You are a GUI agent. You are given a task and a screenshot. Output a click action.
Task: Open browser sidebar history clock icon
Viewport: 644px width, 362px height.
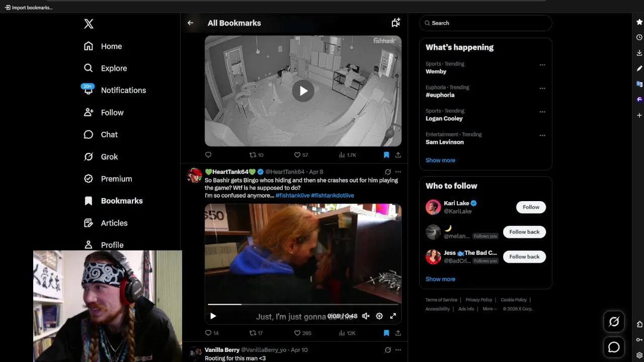pyautogui.click(x=639, y=37)
